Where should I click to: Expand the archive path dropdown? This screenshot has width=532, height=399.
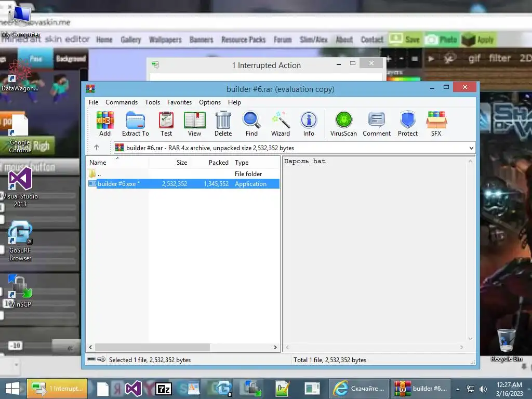[x=471, y=148]
